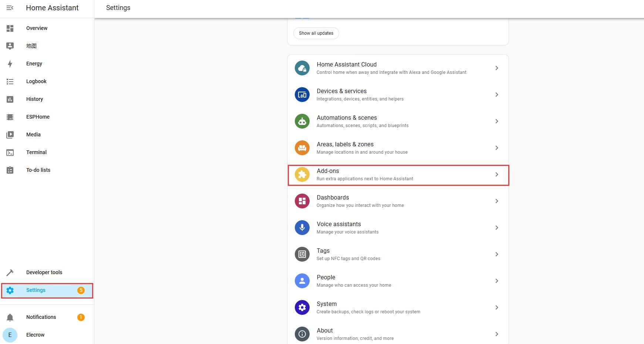The width and height of the screenshot is (644, 344).
Task: Open the Overview sidebar item
Action: point(47,28)
